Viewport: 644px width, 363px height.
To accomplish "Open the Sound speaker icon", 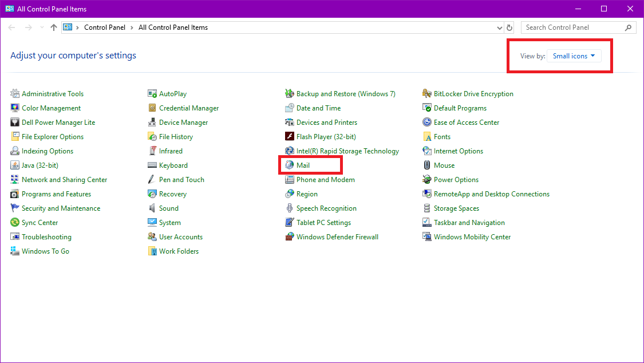I will coord(152,208).
